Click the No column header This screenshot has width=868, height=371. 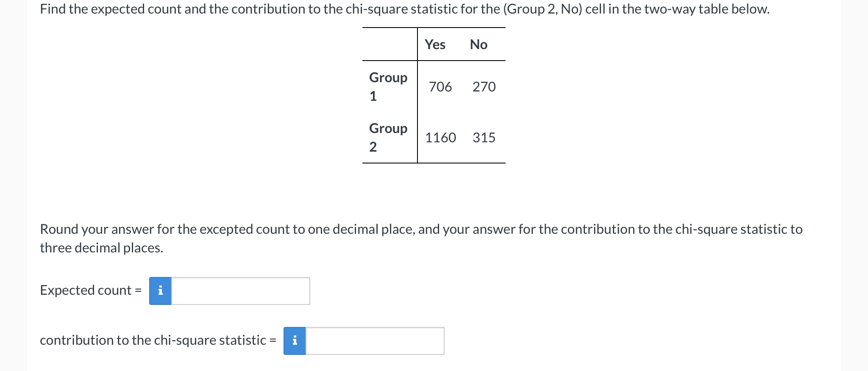pos(478,44)
